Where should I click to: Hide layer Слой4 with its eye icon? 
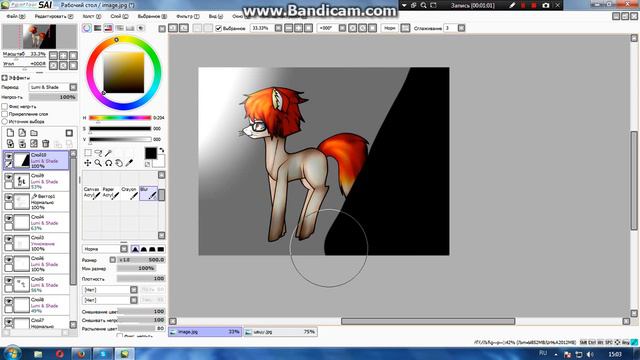(9, 218)
